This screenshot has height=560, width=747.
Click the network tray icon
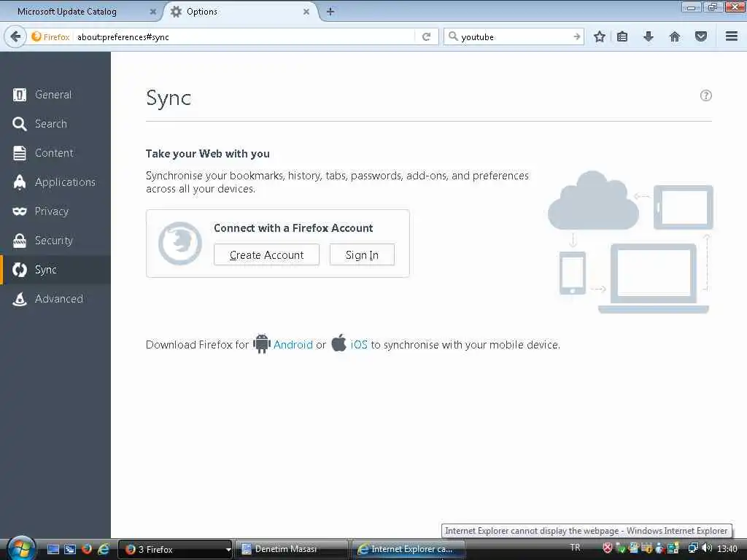point(693,548)
